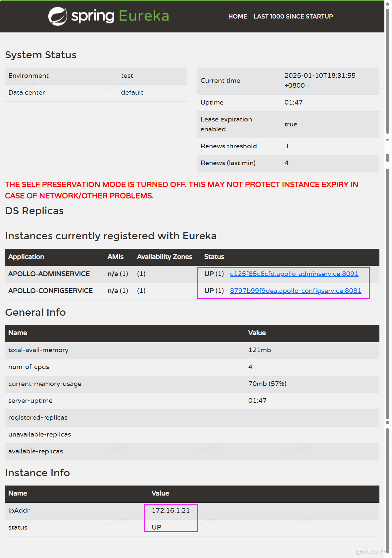The width and height of the screenshot is (392, 558).
Task: Open LAST 1000 SINCE STARTUP page
Action: pyautogui.click(x=293, y=17)
